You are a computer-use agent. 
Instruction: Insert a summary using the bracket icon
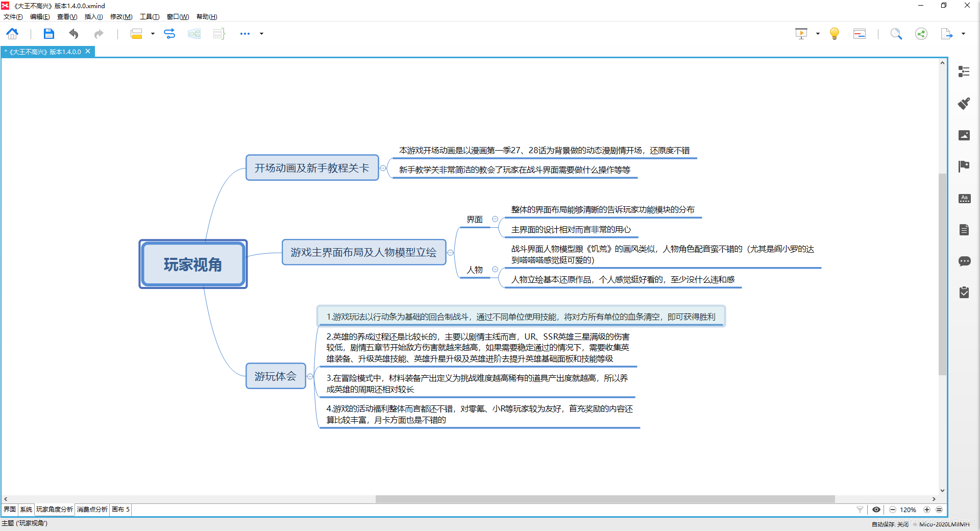pos(219,34)
